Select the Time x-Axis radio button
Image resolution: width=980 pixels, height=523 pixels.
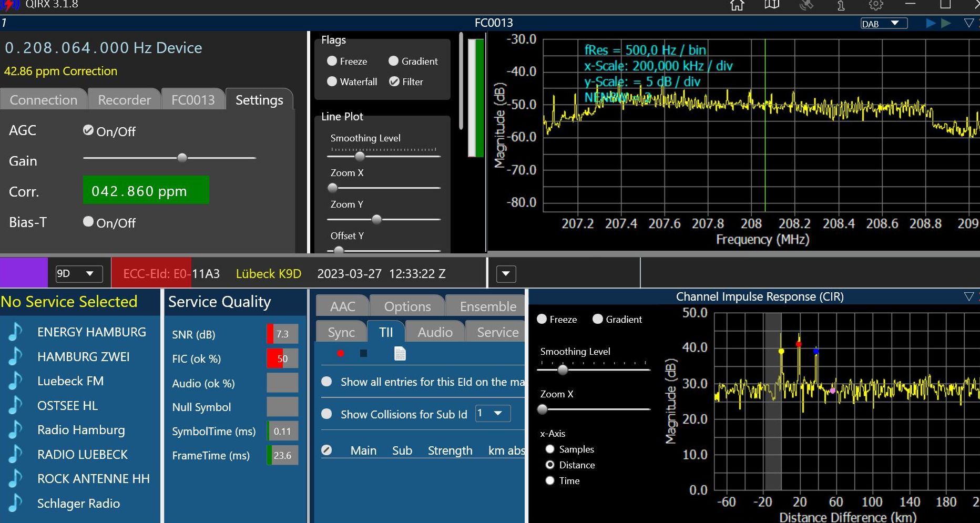550,480
